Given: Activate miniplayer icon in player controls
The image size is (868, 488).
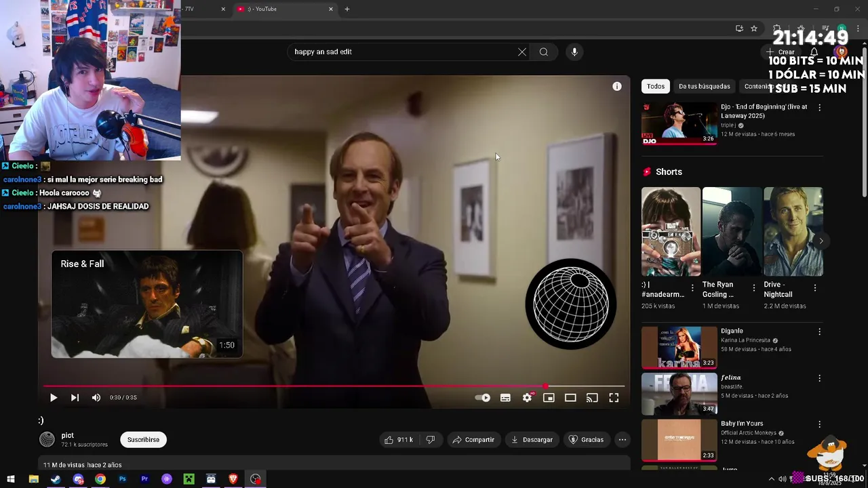Looking at the screenshot, I should click(x=549, y=398).
